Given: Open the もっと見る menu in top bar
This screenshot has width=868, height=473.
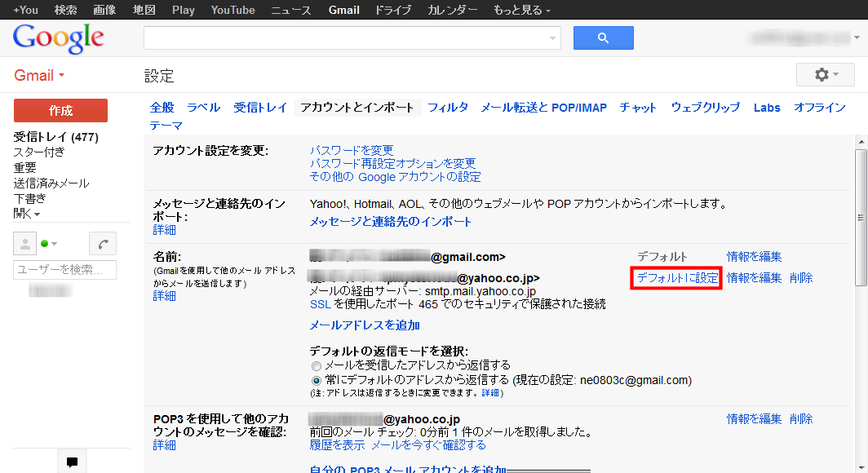Looking at the screenshot, I should [522, 10].
